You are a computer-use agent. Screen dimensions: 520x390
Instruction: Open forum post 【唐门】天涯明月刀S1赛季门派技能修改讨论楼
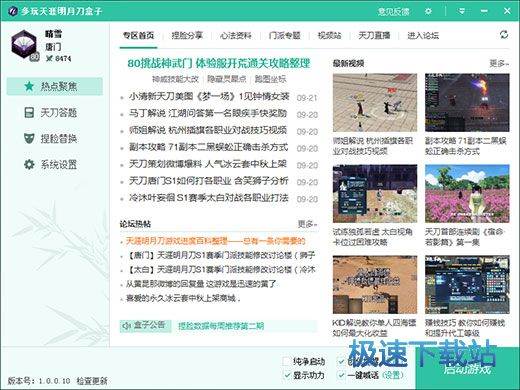pyautogui.click(x=222, y=255)
